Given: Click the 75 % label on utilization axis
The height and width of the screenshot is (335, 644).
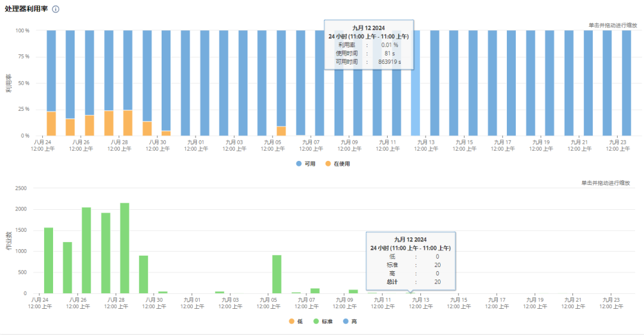Looking at the screenshot, I should tap(24, 57).
